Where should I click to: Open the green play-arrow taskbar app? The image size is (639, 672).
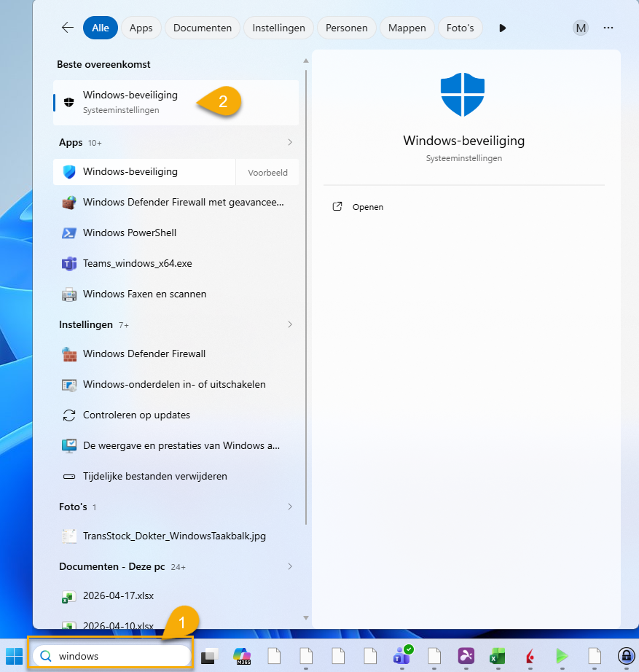coord(562,656)
